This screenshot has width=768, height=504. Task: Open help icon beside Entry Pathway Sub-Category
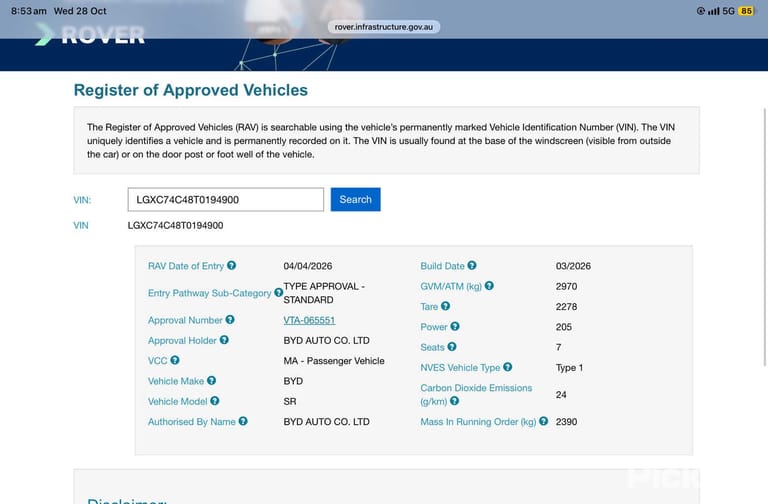click(278, 292)
